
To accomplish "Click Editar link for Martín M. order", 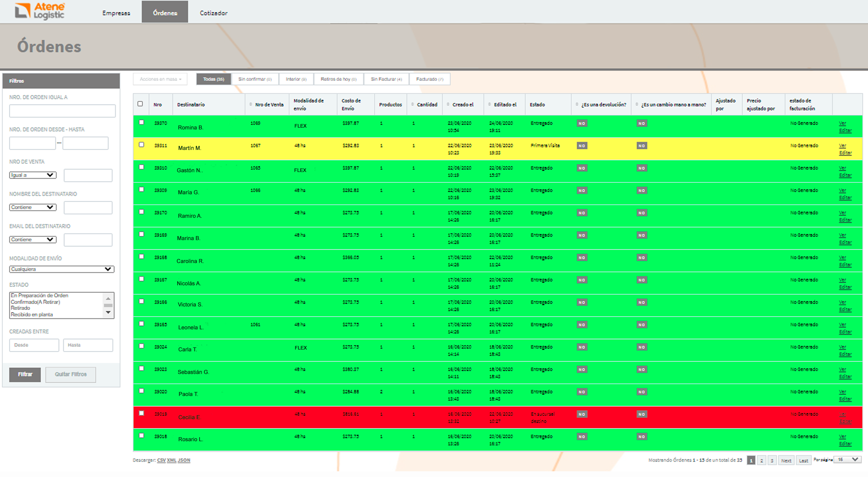I will (x=845, y=153).
